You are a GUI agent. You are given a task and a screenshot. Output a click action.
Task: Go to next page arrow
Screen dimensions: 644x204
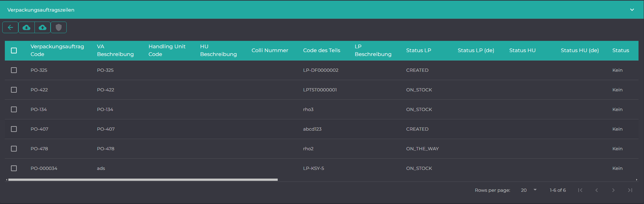[x=613, y=190]
